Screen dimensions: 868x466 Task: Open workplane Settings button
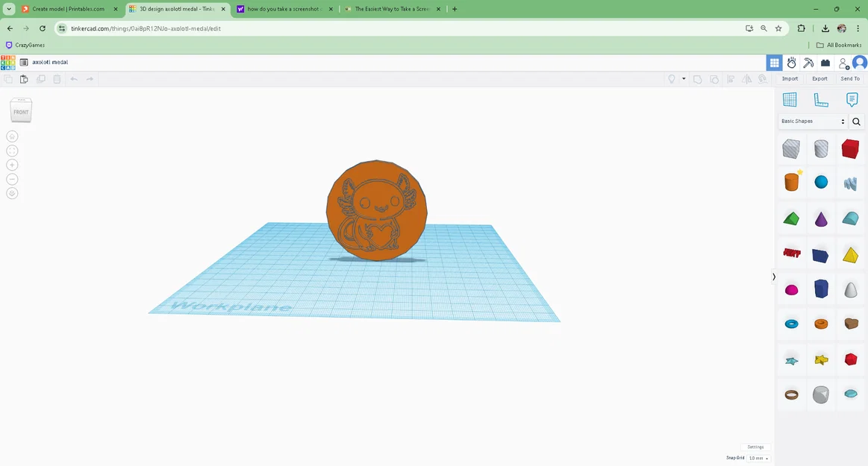coord(755,447)
